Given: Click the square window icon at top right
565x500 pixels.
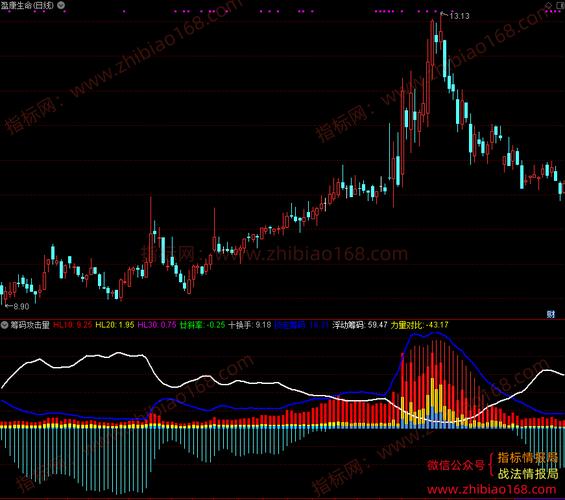Looking at the screenshot, I should (560, 5).
